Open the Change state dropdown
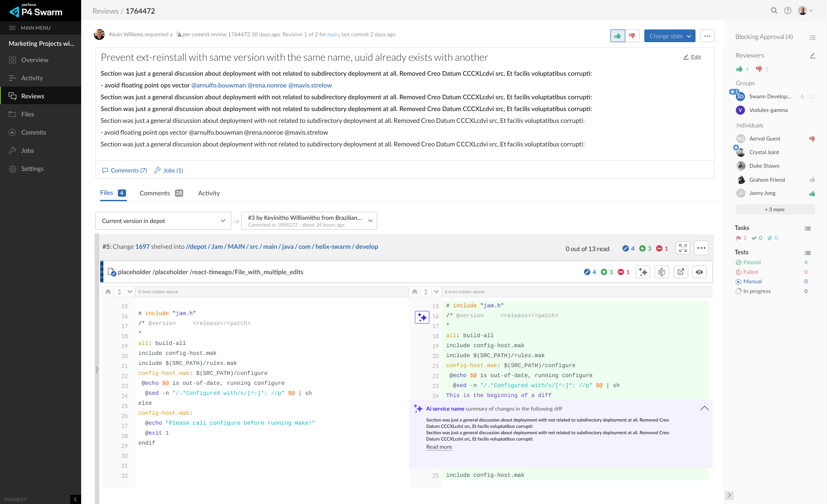Viewport: 827px width, 504px height. pyautogui.click(x=670, y=36)
